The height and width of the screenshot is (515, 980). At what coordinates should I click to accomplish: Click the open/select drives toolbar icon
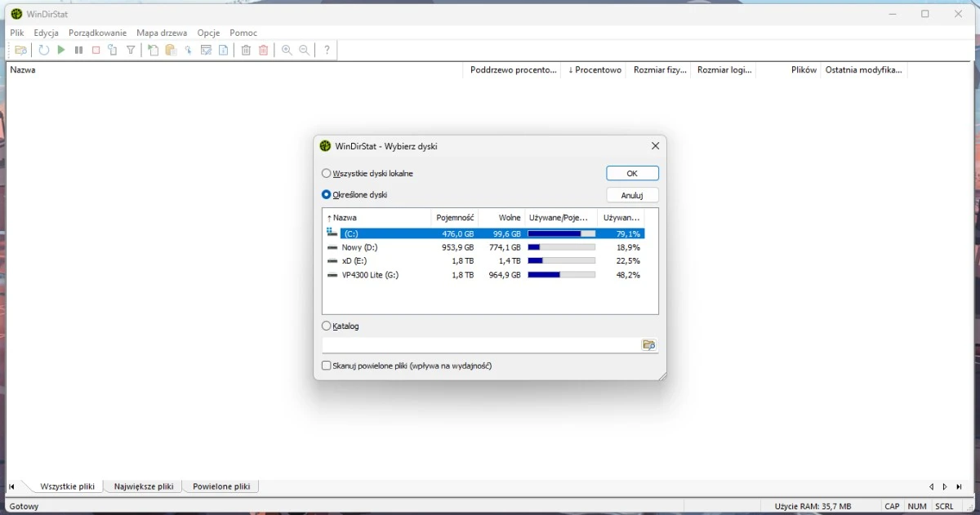point(21,51)
